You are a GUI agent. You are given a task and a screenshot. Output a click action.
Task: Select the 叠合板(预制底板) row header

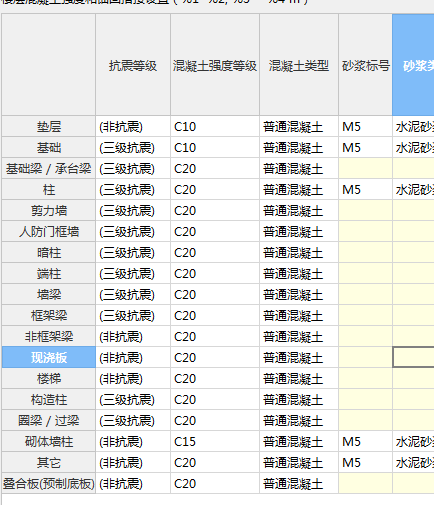pyautogui.click(x=49, y=483)
